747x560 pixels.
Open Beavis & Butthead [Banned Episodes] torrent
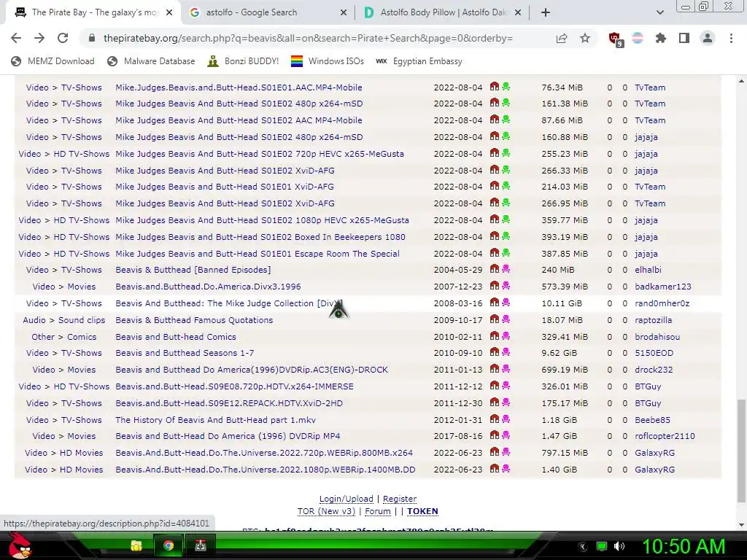click(193, 270)
